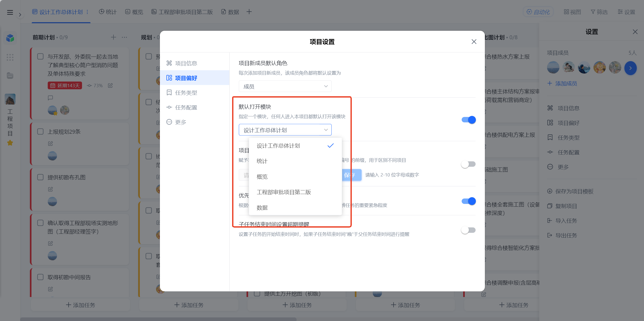Click 保存为项目模板 in settings panel

coord(570,191)
